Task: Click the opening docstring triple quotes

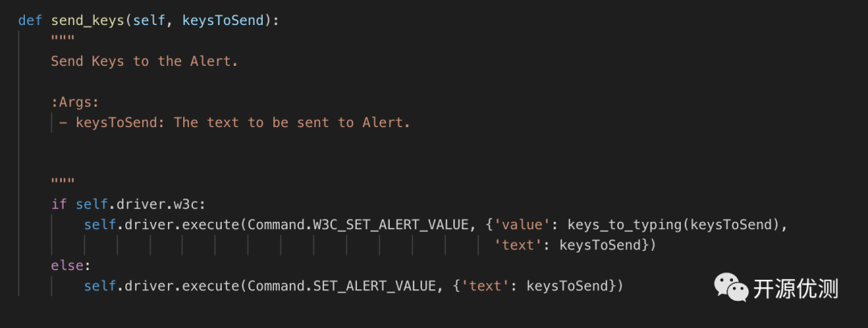Action: pyautogui.click(x=63, y=40)
